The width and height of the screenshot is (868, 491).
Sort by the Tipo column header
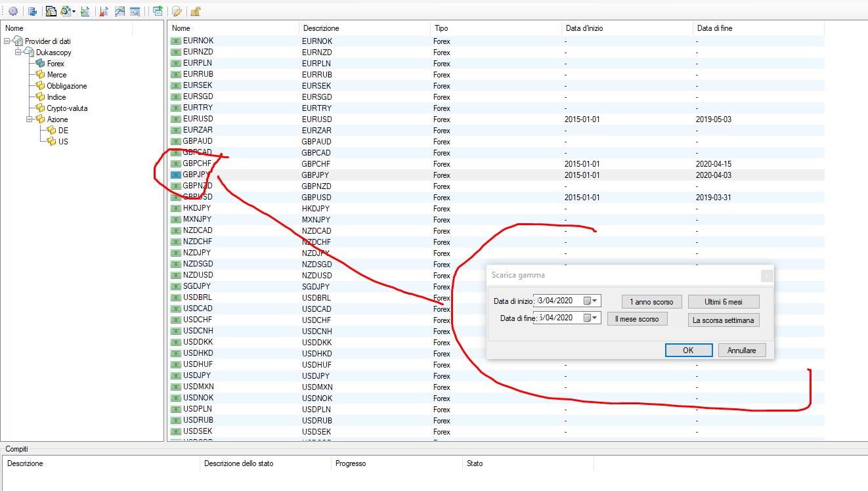click(x=496, y=28)
